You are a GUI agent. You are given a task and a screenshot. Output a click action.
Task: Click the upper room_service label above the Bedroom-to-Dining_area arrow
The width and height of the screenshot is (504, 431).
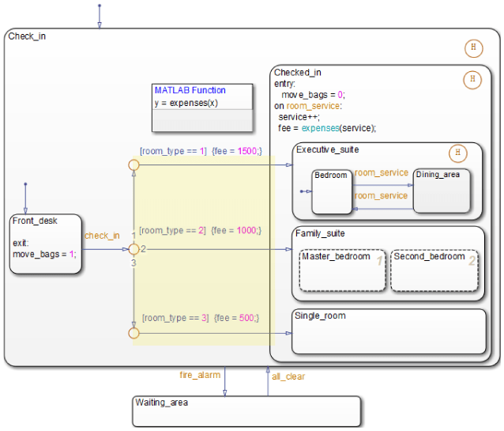tap(382, 173)
